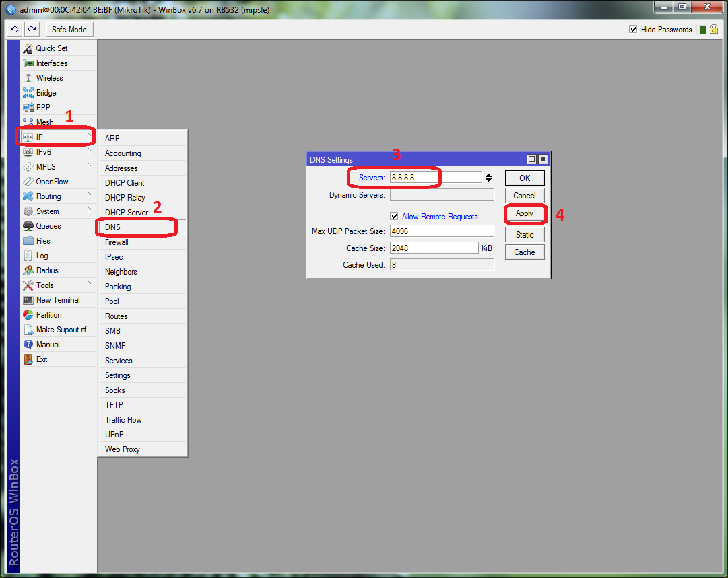Click Cancel in DNS Settings

525,196
